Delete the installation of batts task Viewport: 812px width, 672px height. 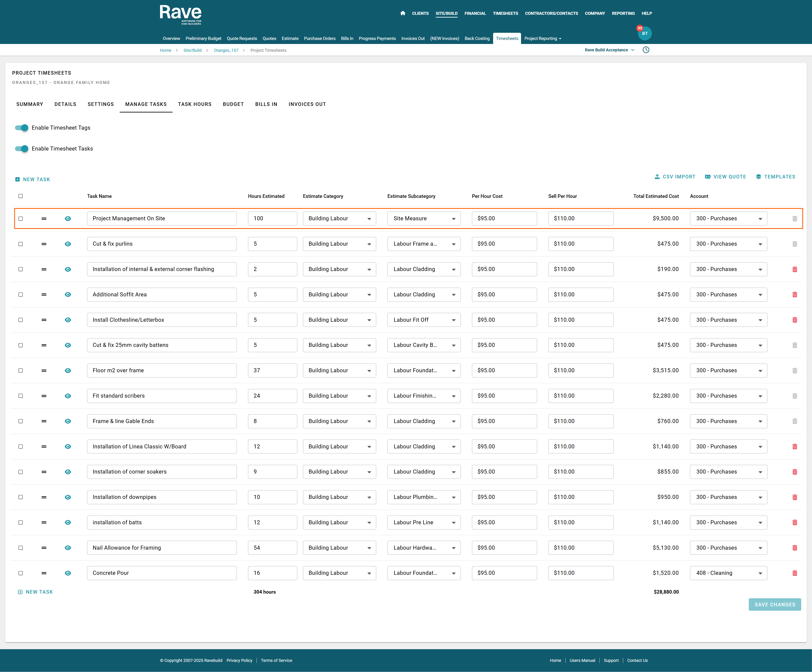[x=795, y=523]
